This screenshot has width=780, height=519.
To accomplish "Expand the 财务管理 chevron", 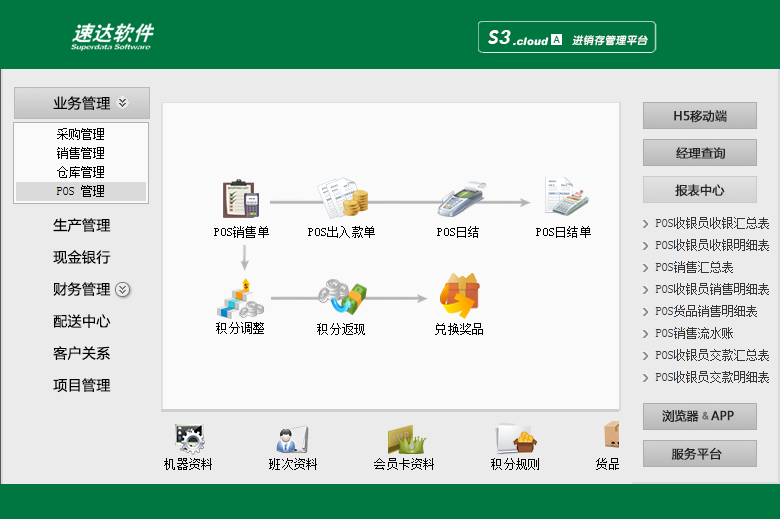I will [x=122, y=290].
